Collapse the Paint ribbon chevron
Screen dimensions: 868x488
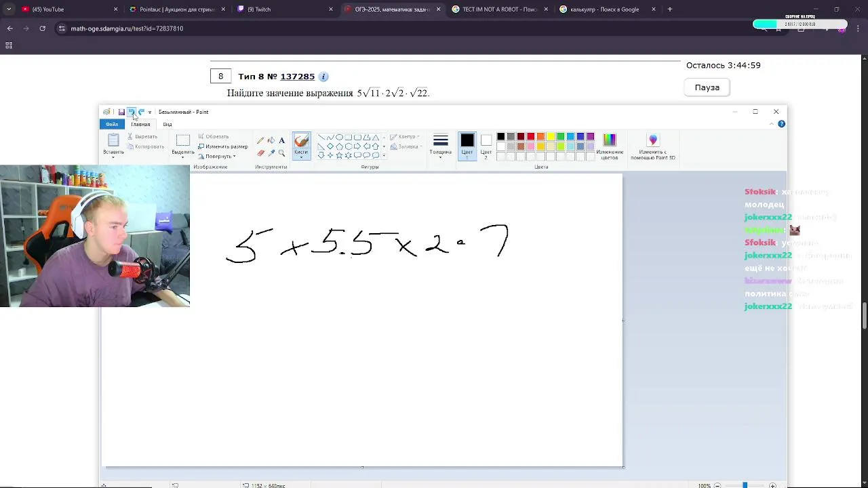click(x=772, y=124)
